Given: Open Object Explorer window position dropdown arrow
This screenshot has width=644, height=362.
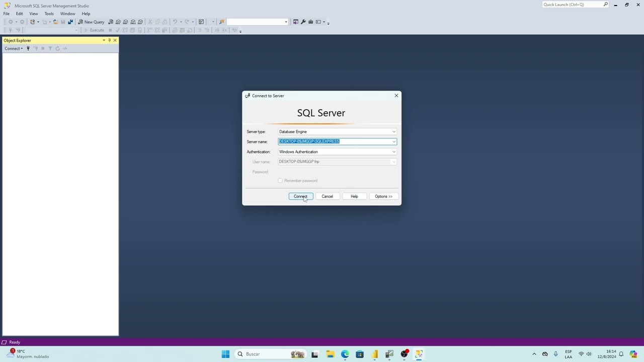Looking at the screenshot, I should point(104,40).
